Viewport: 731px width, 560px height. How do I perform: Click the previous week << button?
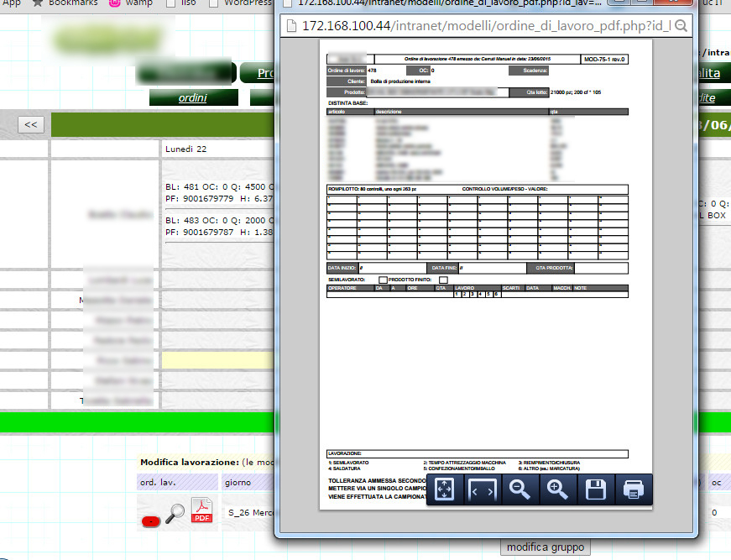31,124
